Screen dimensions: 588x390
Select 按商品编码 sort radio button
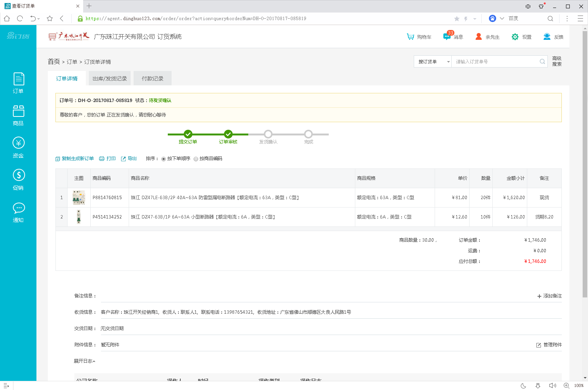click(196, 159)
